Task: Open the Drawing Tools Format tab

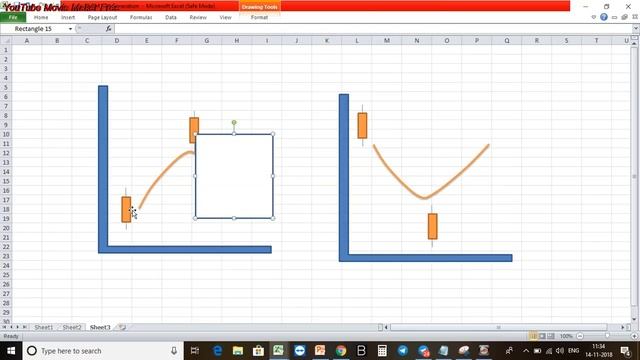Action: [x=259, y=17]
